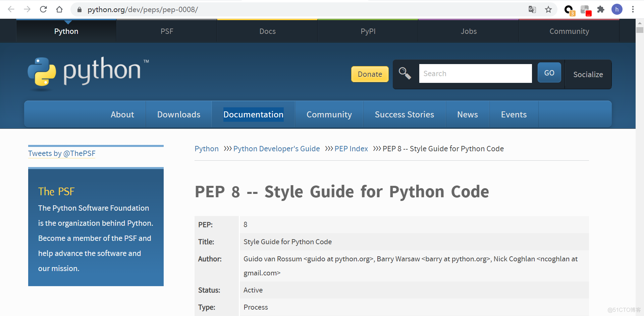The image size is (644, 316).
Task: Click the browser back arrow
Action: [x=11, y=9]
